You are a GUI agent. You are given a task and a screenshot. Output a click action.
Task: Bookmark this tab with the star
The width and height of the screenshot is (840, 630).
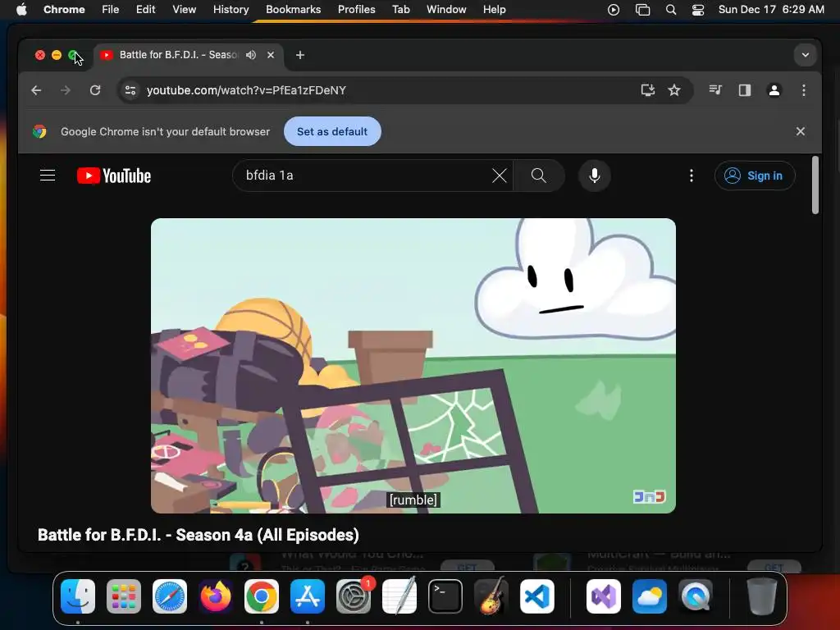tap(674, 90)
